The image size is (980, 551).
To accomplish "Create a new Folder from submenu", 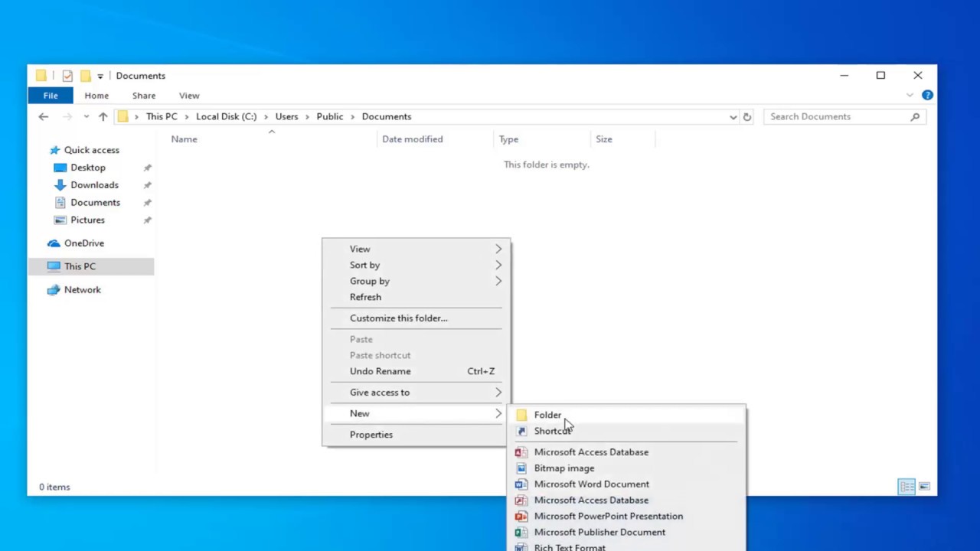I will 626,415.
